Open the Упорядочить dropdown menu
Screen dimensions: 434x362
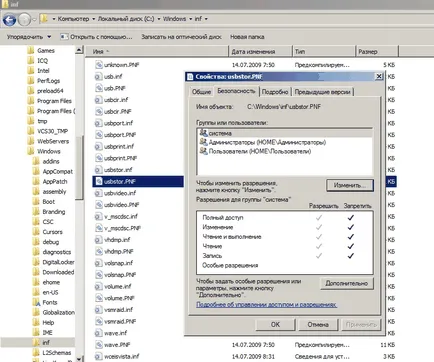pyautogui.click(x=29, y=37)
